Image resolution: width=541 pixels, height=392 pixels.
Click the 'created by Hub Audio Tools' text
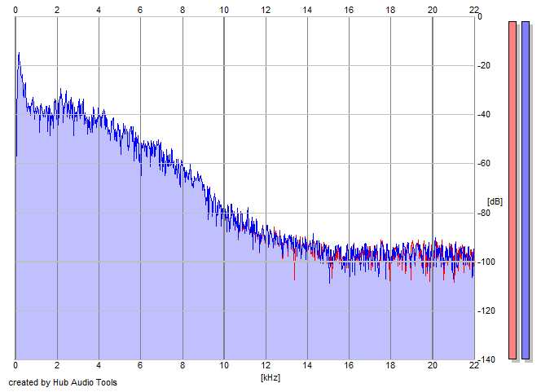[x=63, y=382]
